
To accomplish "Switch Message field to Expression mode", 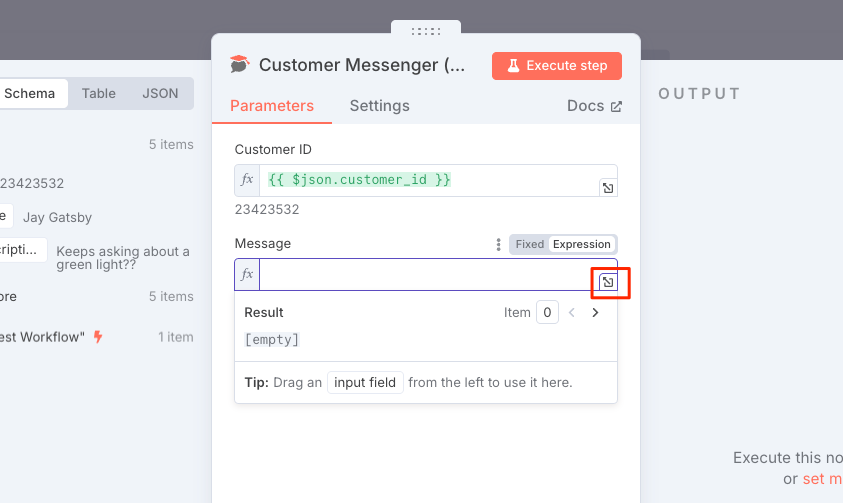I will (582, 245).
